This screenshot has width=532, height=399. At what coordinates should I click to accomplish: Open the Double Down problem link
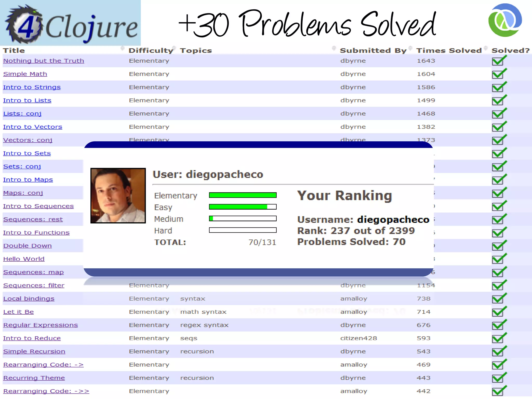coord(28,246)
